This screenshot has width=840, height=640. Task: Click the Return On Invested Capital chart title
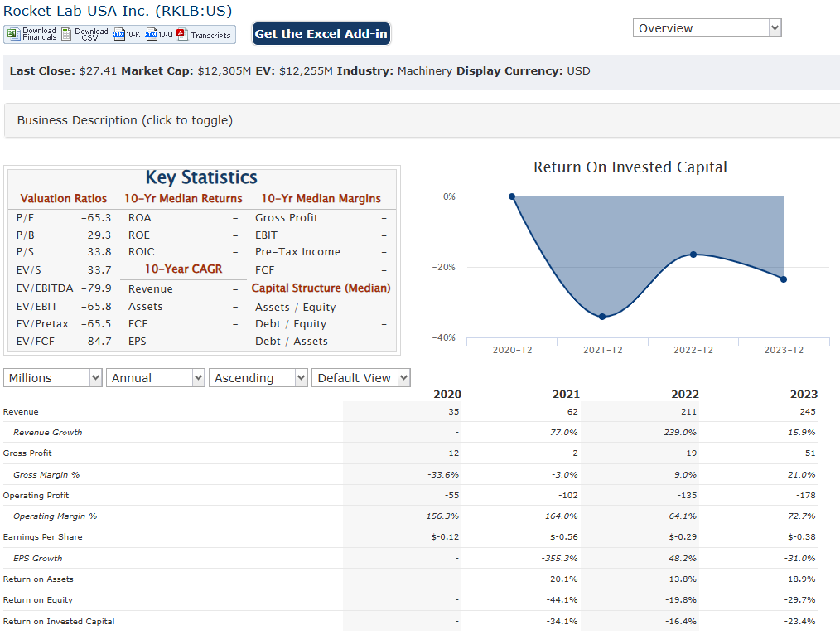[630, 167]
